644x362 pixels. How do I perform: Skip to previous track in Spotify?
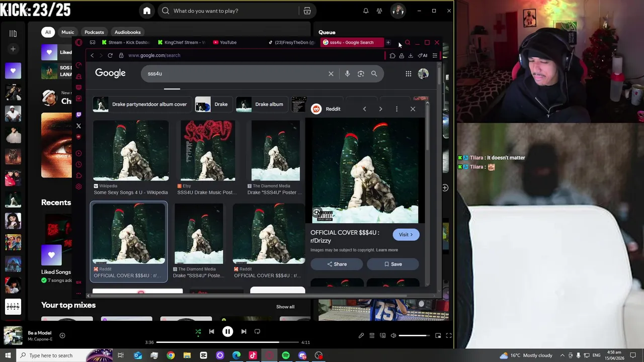[x=212, y=331]
